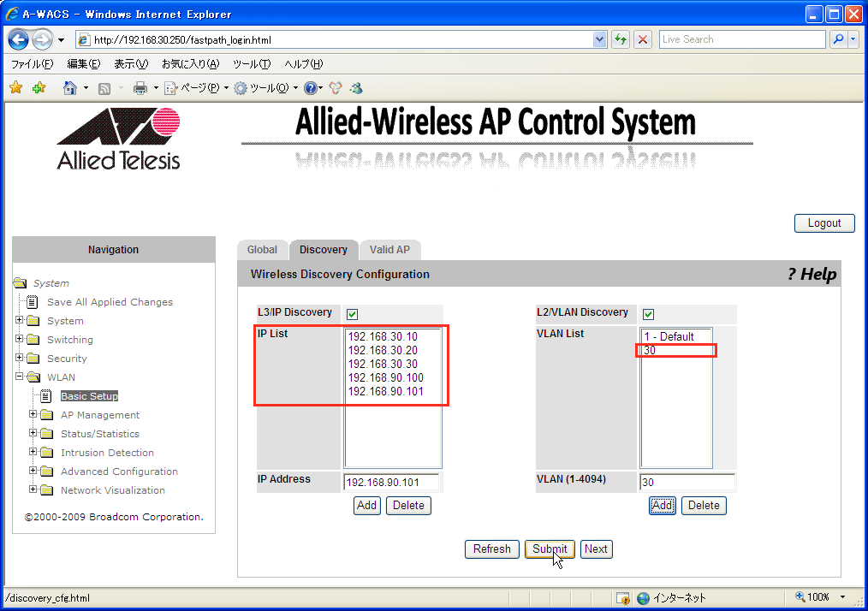Select 192.168.30.10 in the IP List
868x611 pixels.
pyautogui.click(x=383, y=336)
